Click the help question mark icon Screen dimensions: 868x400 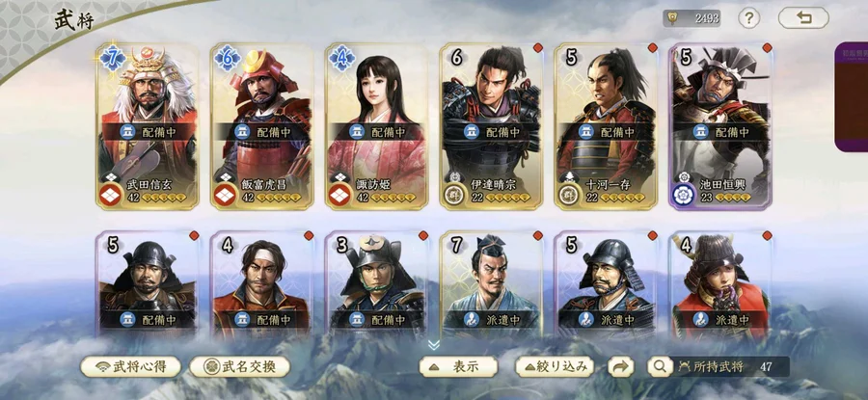coord(748,18)
